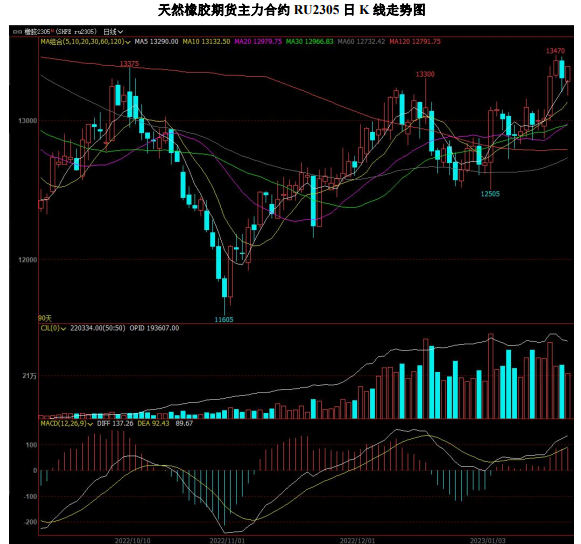Image resolution: width=581 pixels, height=544 pixels.
Task: Select the MA5 13290.00 legend label
Action: click(x=156, y=42)
